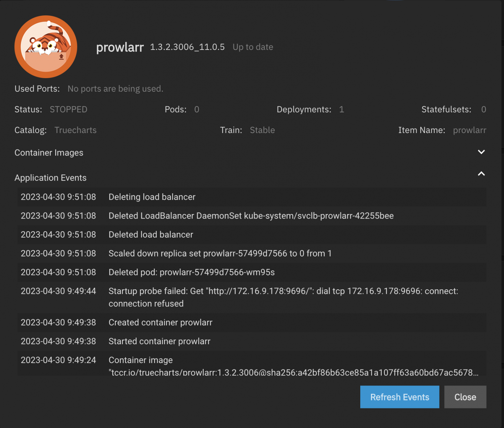This screenshot has width=504, height=428.
Task: Click the Refresh Events button
Action: (x=399, y=397)
